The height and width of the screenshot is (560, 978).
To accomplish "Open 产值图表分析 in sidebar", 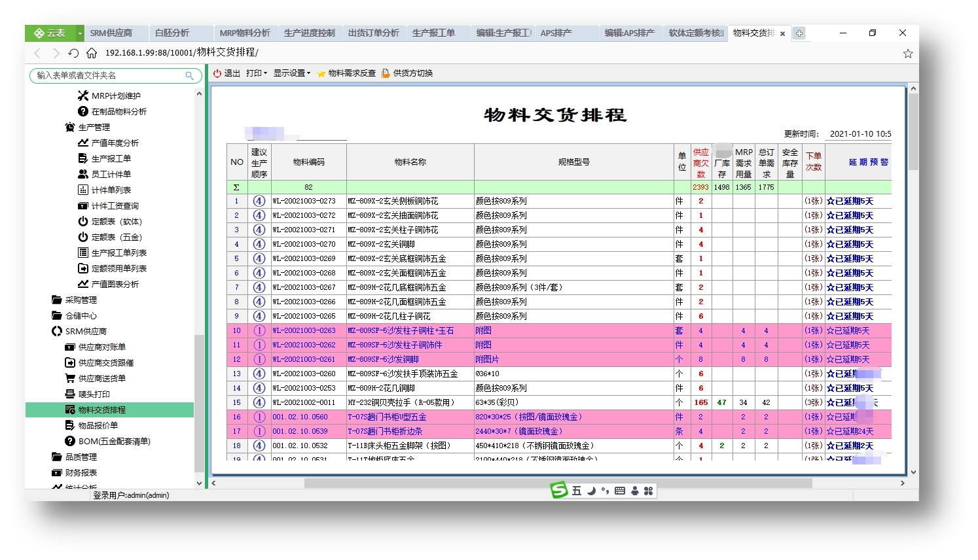I will point(108,284).
